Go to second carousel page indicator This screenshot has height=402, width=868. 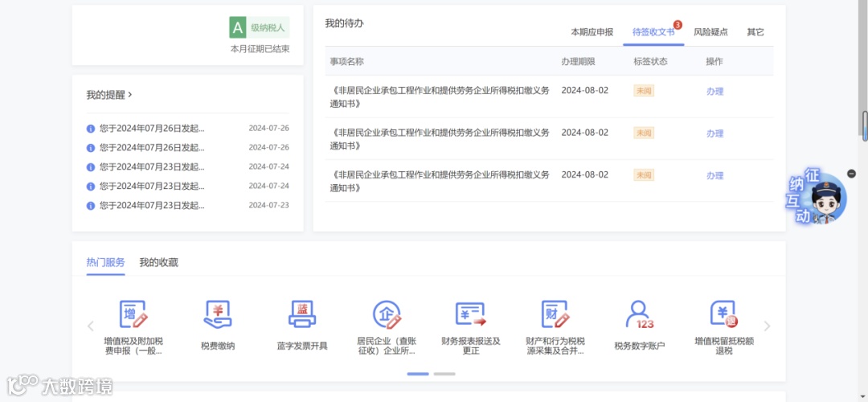click(444, 374)
